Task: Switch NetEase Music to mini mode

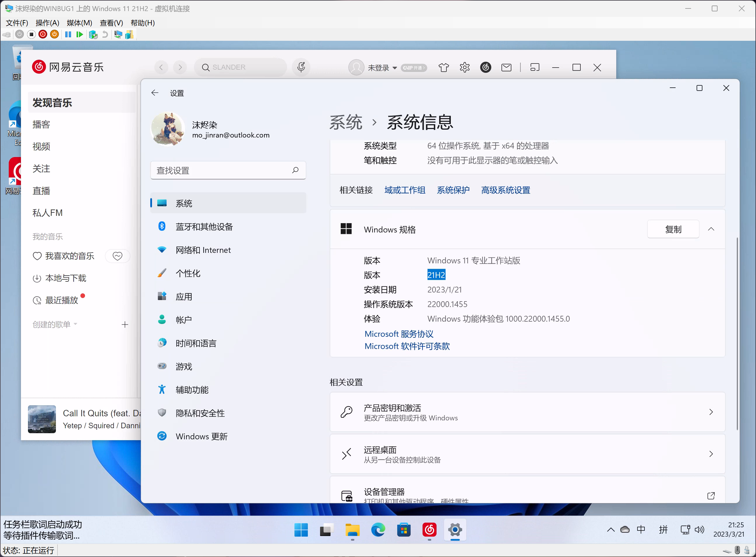Action: point(535,67)
